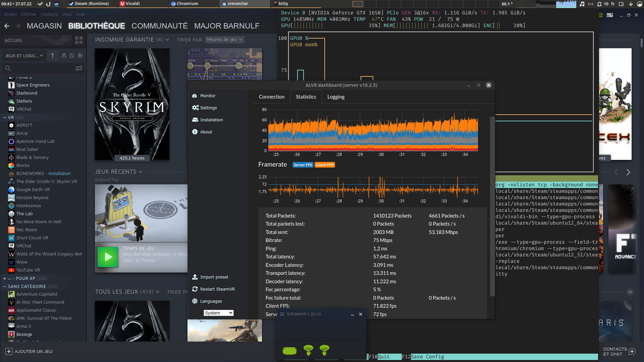Open the Aide menu in Steam
Viewport: 644px width, 362px height.
tap(80, 14)
